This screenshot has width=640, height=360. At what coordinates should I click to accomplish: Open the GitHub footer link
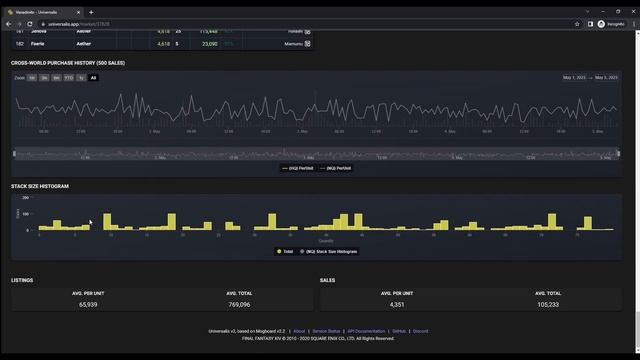click(x=399, y=331)
